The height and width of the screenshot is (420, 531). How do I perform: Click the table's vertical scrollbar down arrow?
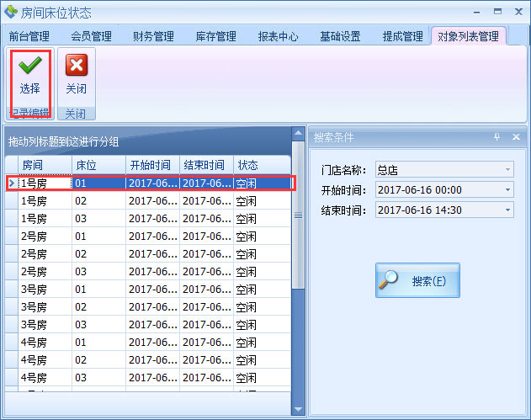click(297, 408)
